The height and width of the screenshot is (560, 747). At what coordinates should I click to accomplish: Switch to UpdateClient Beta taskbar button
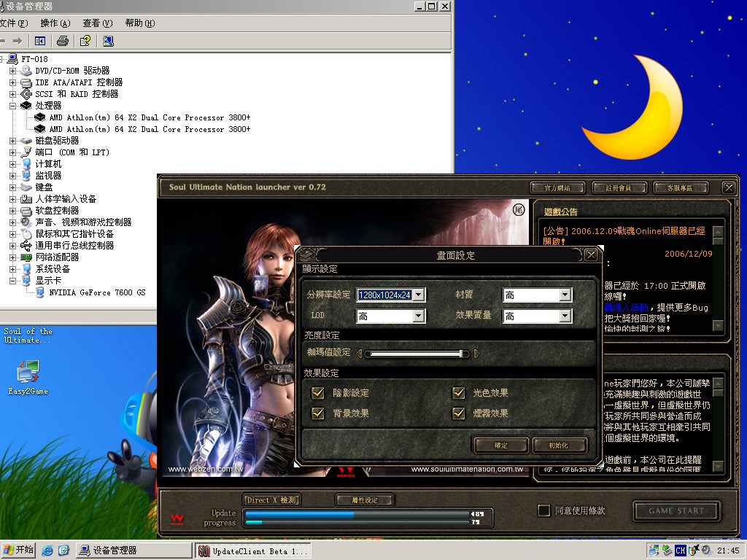tap(253, 551)
